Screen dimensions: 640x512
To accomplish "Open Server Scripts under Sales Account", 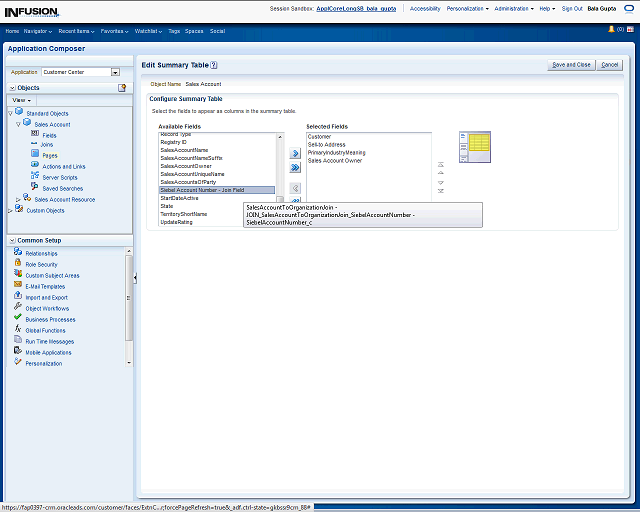I will click(x=59, y=177).
